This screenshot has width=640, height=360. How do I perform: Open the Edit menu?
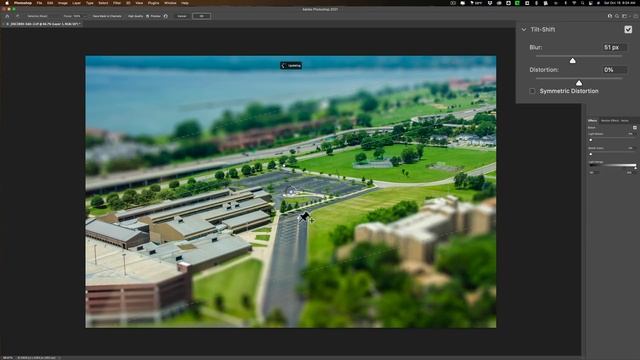50,3
